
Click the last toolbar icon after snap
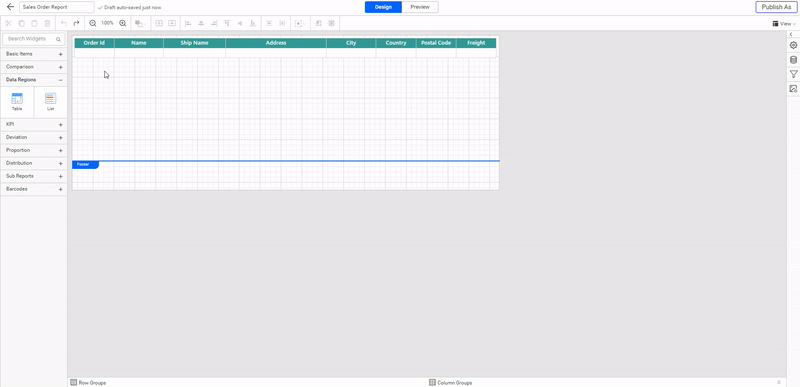pos(332,23)
